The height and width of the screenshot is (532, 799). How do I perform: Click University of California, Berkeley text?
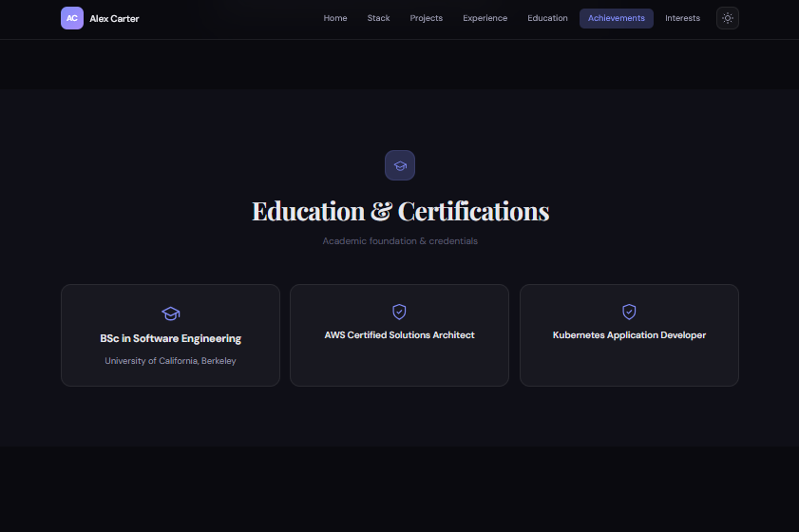170,361
